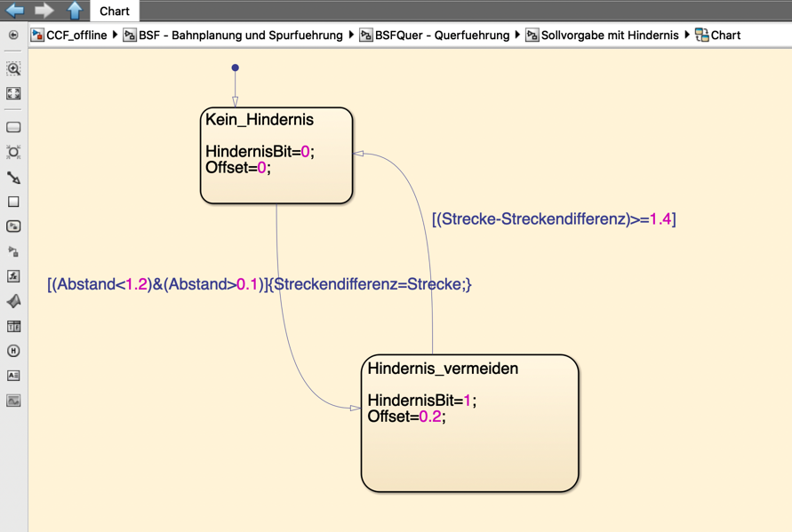Select the State tool in palette
The height and width of the screenshot is (532, 792).
tap(13, 127)
